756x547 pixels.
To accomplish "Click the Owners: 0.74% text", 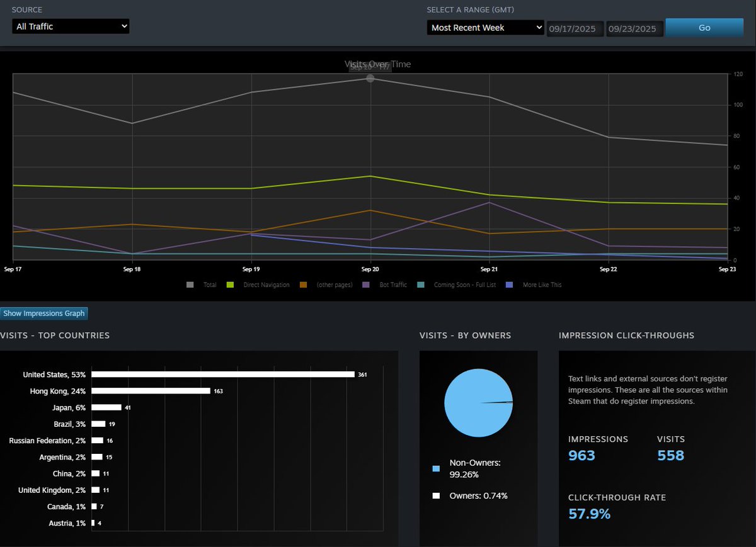I will (478, 496).
